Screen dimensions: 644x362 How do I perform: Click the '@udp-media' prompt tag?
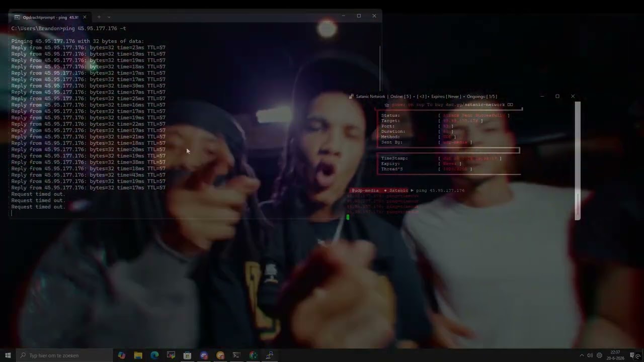pos(365,191)
